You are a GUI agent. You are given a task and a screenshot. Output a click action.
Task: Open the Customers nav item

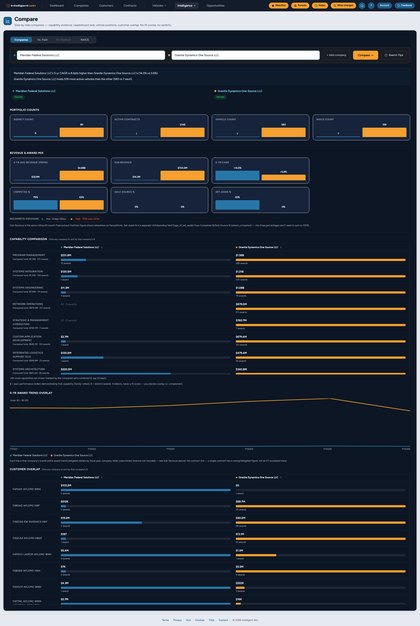pos(106,6)
